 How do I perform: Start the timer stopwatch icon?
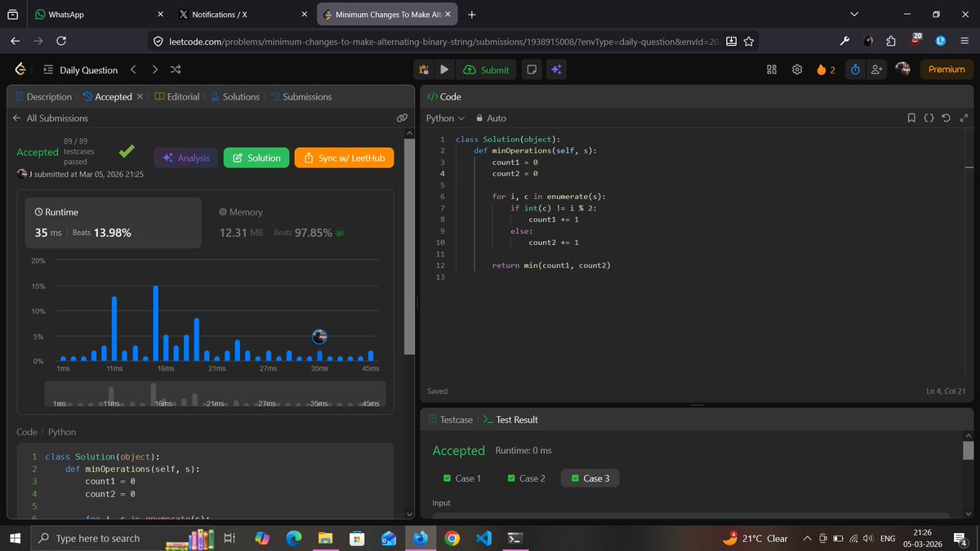click(x=855, y=69)
